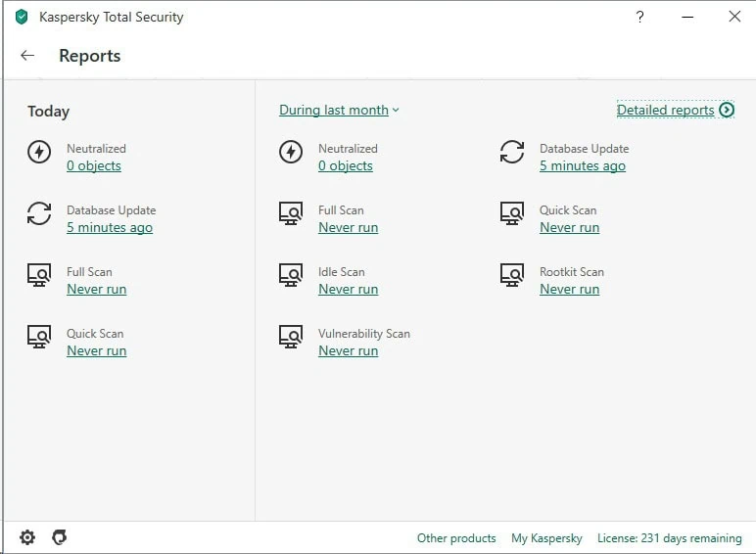The image size is (756, 554).
Task: Click the Rootkit Scan monitor icon
Action: click(511, 275)
